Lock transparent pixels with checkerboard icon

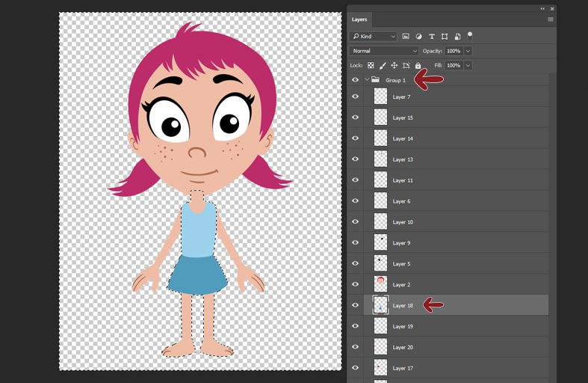point(371,66)
